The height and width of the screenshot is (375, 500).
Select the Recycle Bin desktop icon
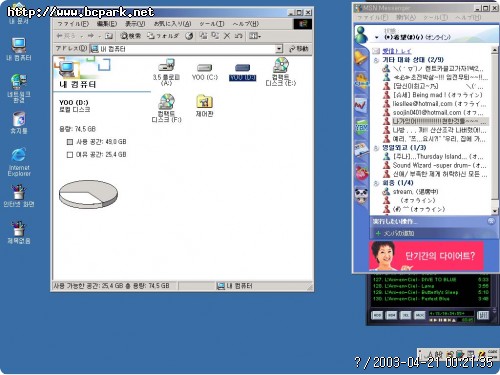19,123
